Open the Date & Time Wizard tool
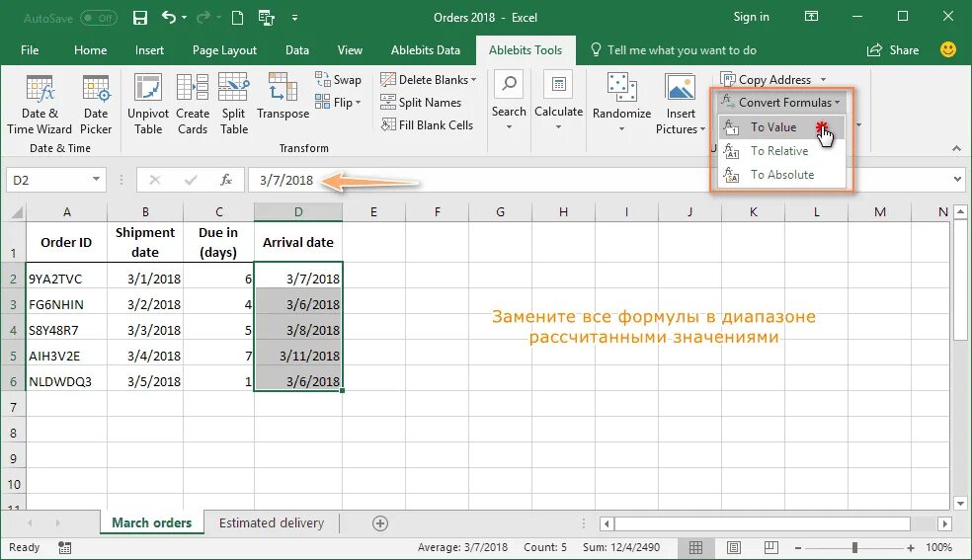Screen dimensions: 972x560 click(40, 104)
